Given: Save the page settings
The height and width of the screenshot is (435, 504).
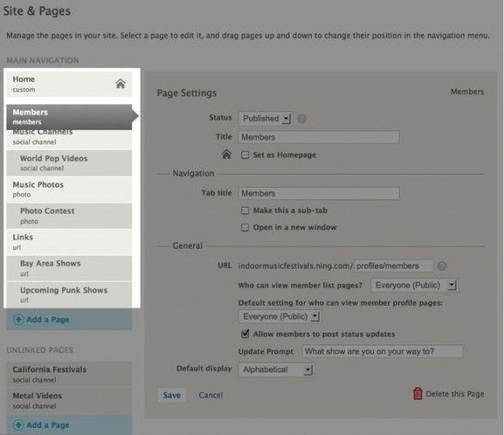Looking at the screenshot, I should [x=171, y=395].
